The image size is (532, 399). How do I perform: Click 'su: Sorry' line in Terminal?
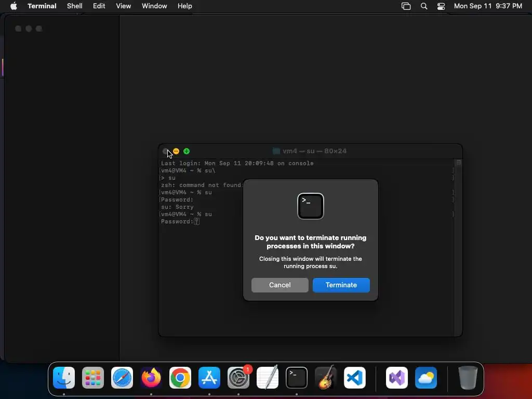177,207
